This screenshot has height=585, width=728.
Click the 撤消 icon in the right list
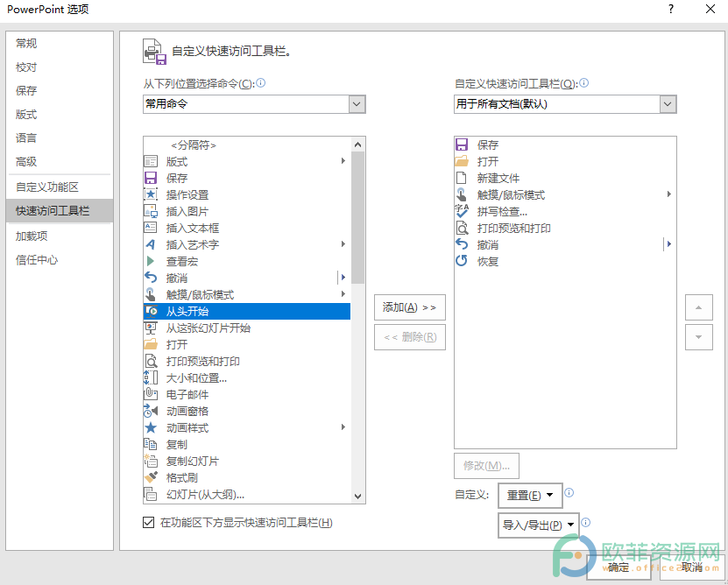(x=462, y=244)
